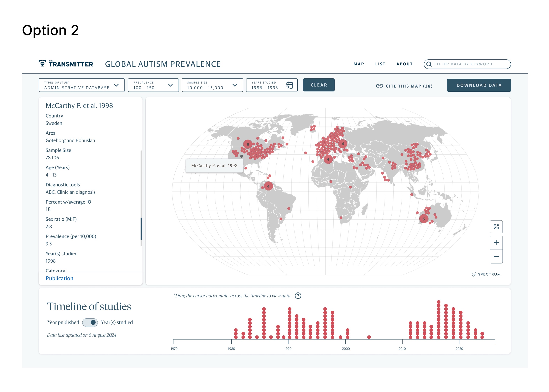This screenshot has height=392, width=549.
Task: Open the Years Studied filter
Action: 272,85
